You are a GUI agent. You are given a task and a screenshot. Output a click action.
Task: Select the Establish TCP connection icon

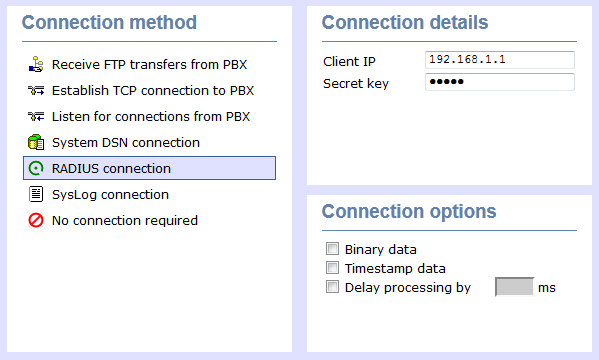(x=36, y=91)
